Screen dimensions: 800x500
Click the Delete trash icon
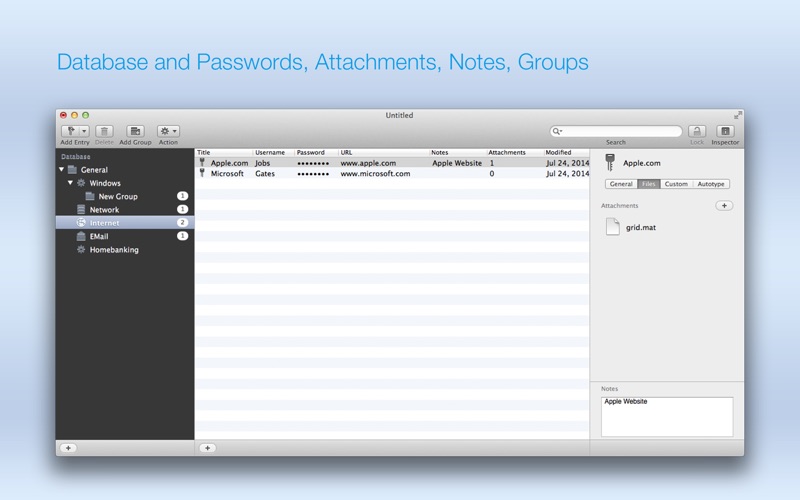click(104, 131)
